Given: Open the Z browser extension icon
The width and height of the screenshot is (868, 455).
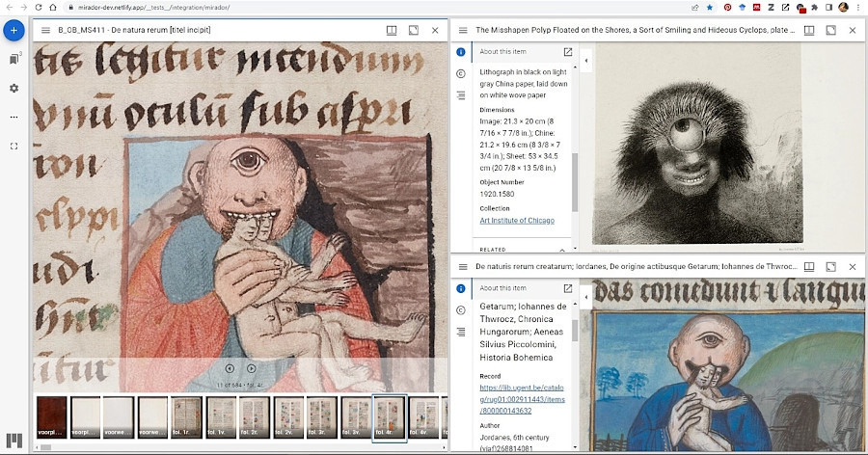Looking at the screenshot, I should click(x=771, y=7).
